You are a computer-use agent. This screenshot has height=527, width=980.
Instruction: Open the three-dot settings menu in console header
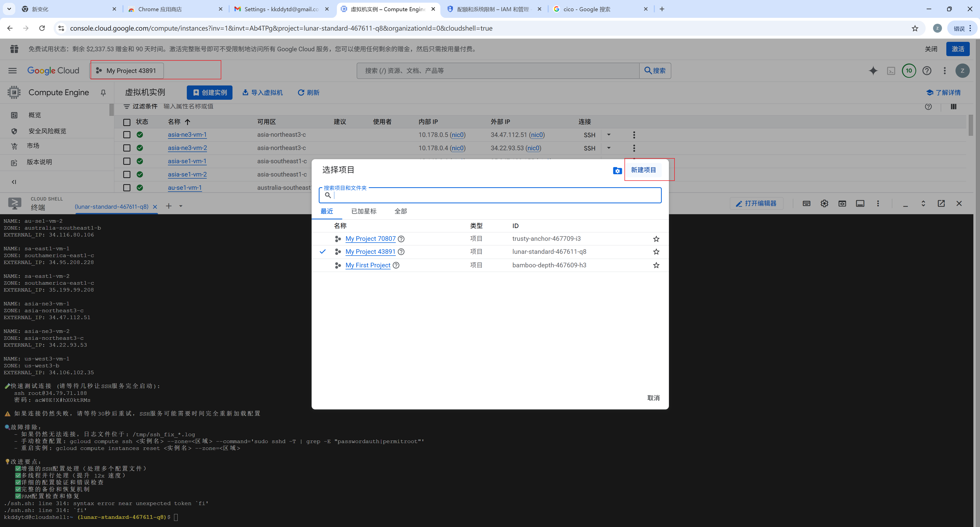(945, 71)
